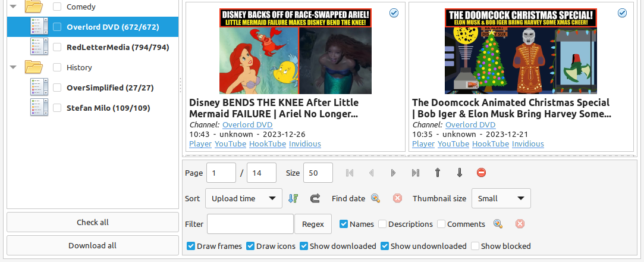This screenshot has height=262, width=644.
Task: Open HookTube link for Doomcock Christmas Special
Action: [x=491, y=144]
